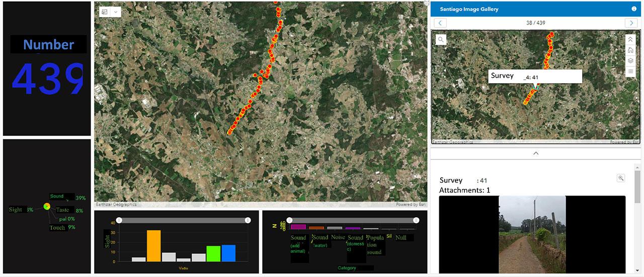
Task: Open the layers tool in gallery map
Action: click(x=630, y=61)
